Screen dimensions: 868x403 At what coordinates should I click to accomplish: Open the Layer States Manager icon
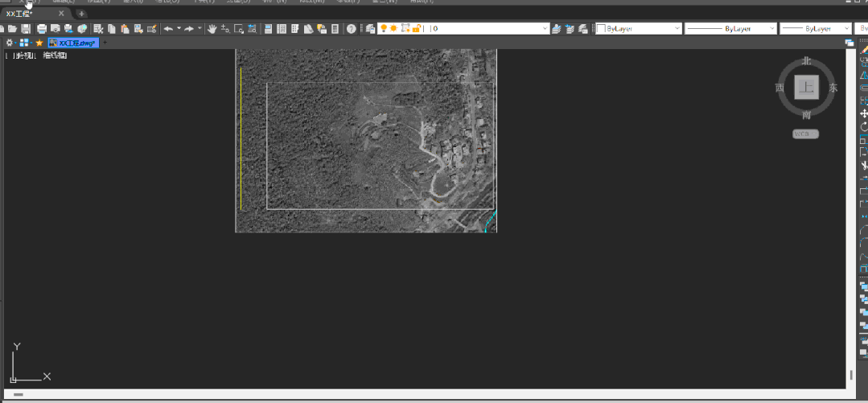(x=582, y=29)
